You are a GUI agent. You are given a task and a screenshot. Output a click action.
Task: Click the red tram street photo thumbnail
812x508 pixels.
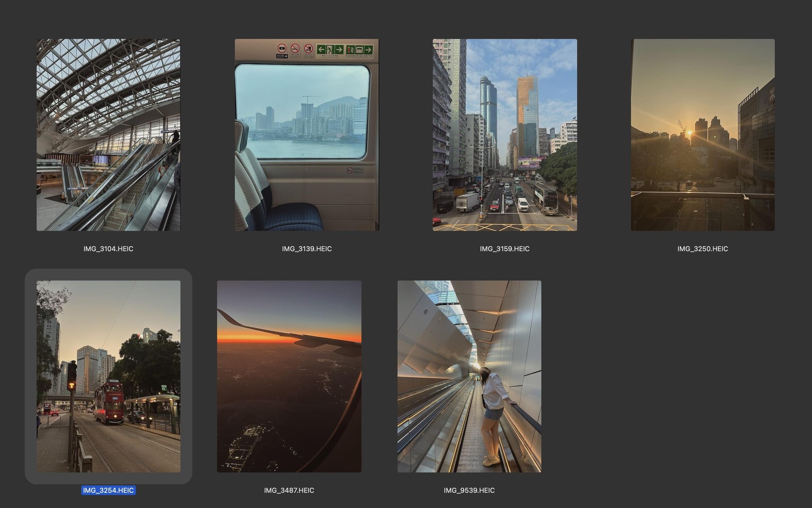tap(108, 376)
